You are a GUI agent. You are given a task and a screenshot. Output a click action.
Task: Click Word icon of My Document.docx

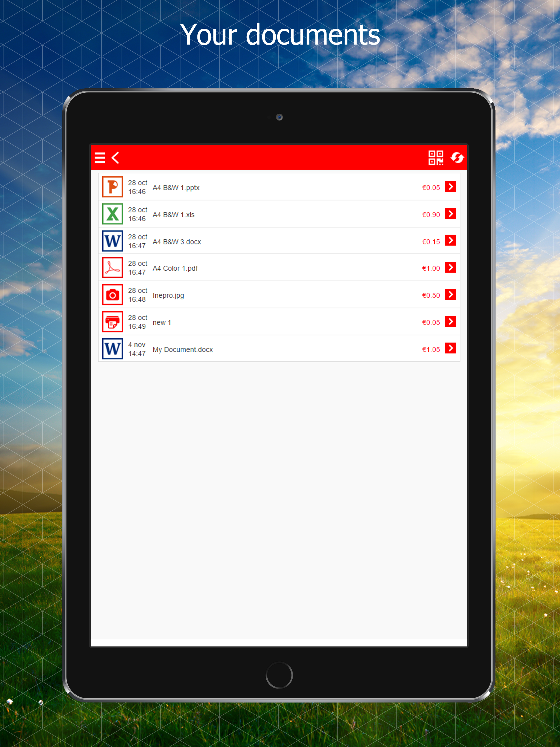112,349
